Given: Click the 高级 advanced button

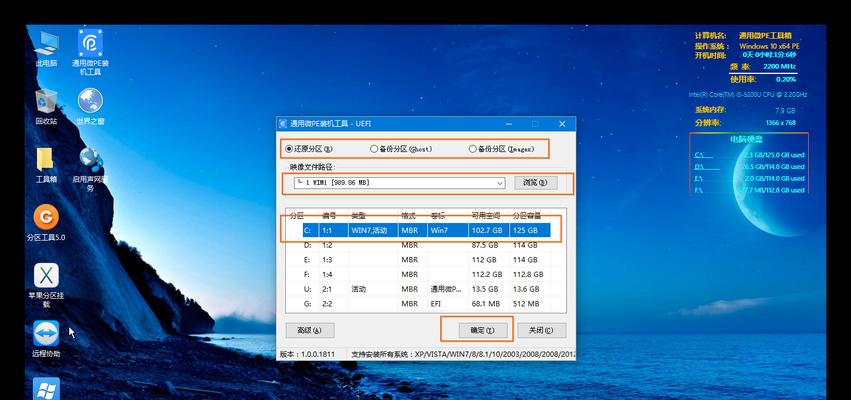Looking at the screenshot, I should coord(310,331).
